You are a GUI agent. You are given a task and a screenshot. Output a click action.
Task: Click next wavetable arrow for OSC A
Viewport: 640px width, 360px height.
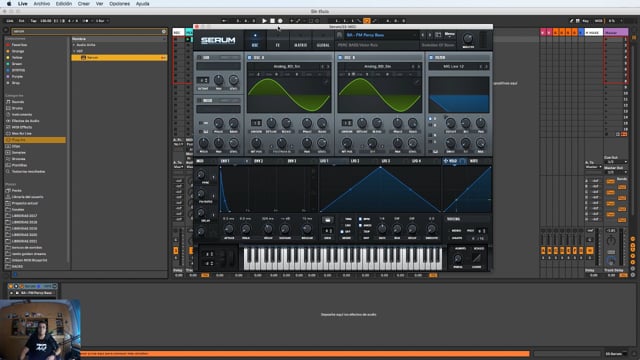point(328,66)
